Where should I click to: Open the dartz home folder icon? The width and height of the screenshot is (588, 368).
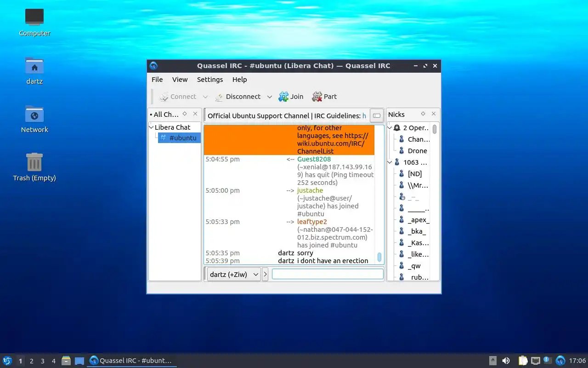click(34, 70)
